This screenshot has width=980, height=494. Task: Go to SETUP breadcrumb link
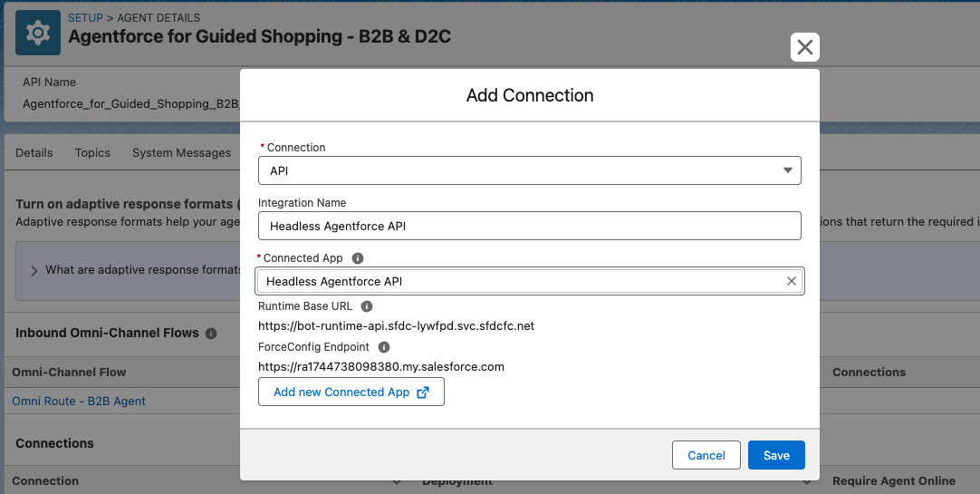point(85,17)
